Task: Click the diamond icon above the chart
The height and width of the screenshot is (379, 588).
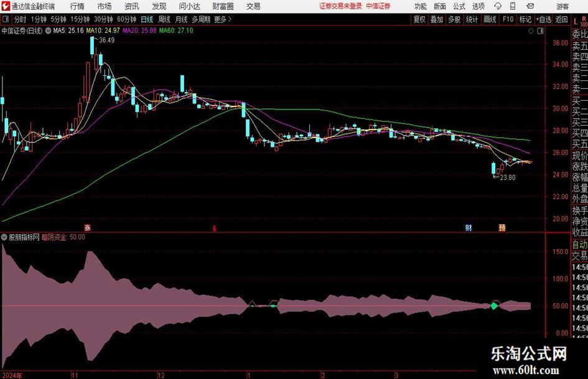Action: [x=531, y=31]
